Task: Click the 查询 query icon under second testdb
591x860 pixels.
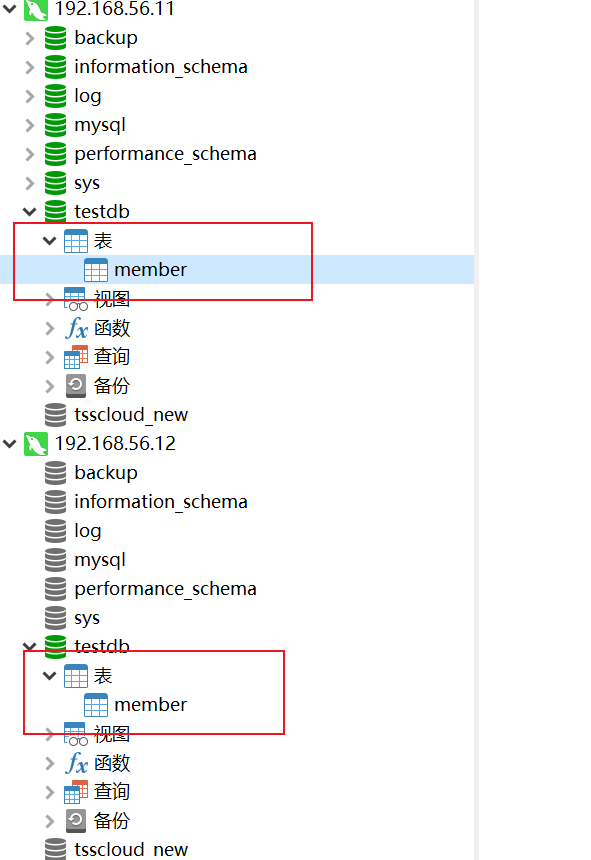Action: [x=76, y=792]
